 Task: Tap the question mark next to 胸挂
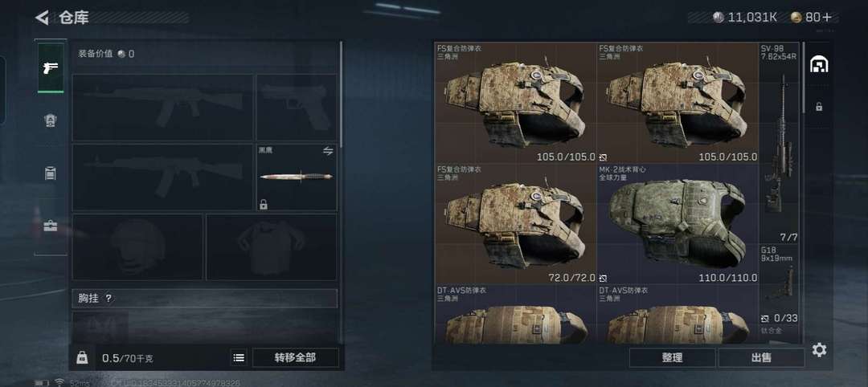point(108,299)
